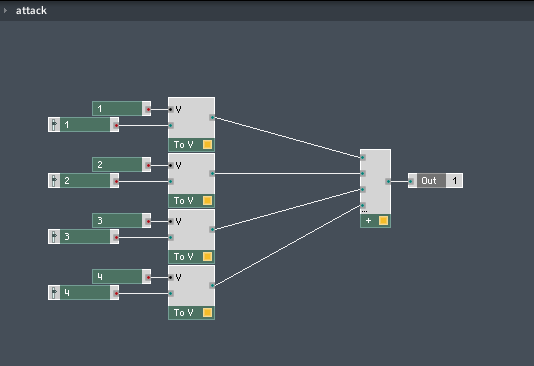The image size is (534, 366).
Task: Click the attack title in header bar
Action: (31, 11)
